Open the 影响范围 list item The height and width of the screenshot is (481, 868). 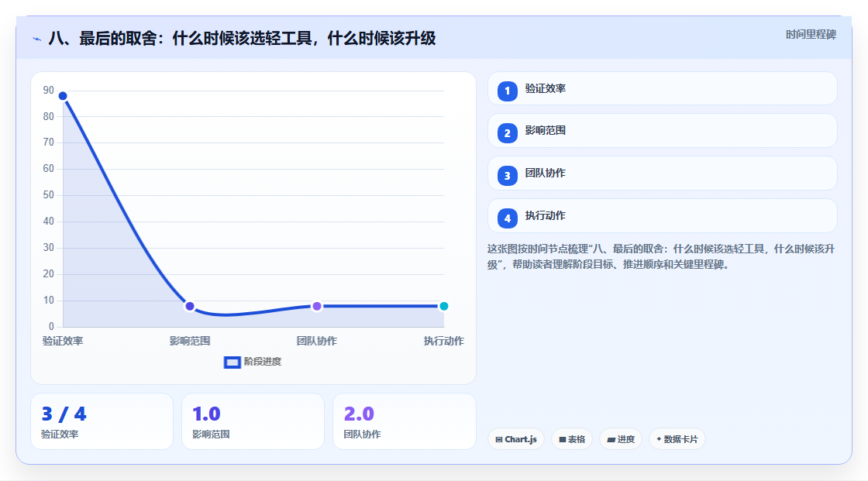click(662, 131)
